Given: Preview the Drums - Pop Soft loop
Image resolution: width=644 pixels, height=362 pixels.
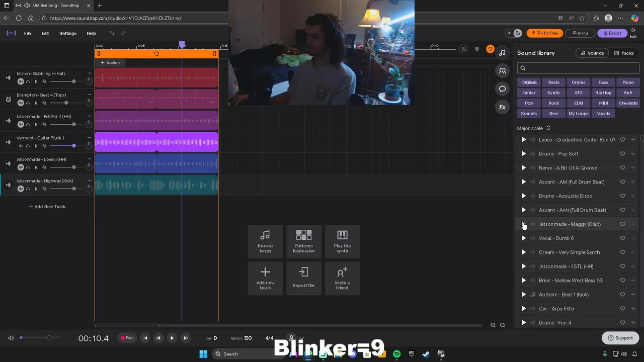Looking at the screenshot, I should [523, 154].
